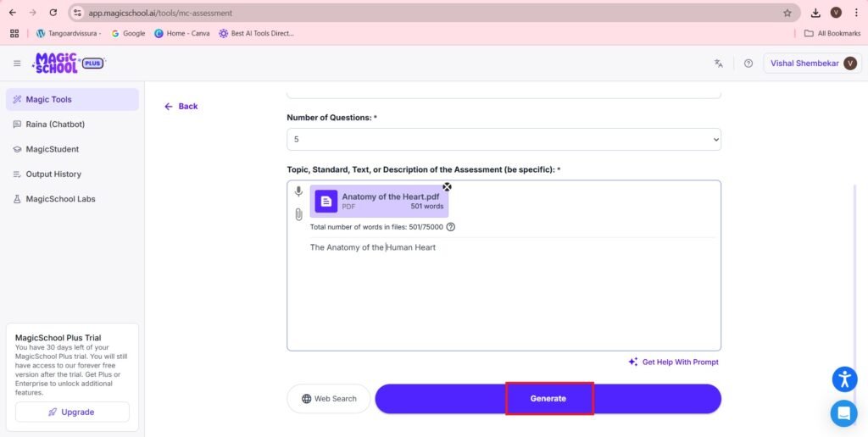Bookmark page with the star icon
868x437 pixels.
(787, 13)
